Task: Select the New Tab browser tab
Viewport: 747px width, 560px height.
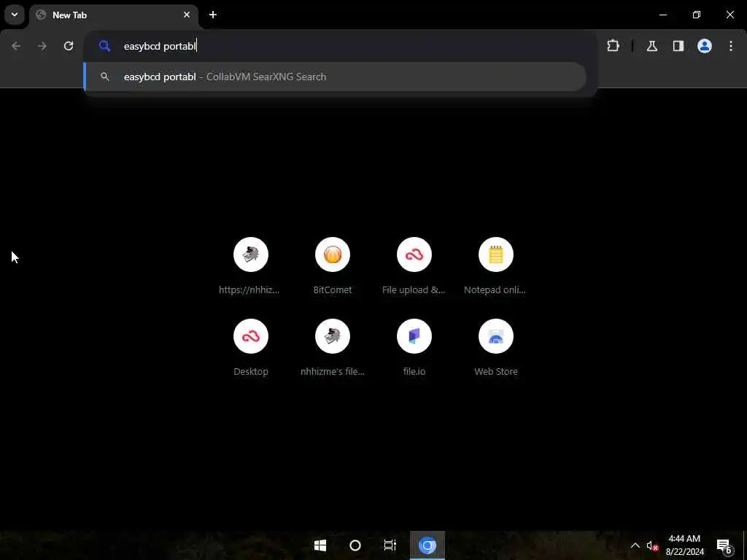Action: click(113, 15)
